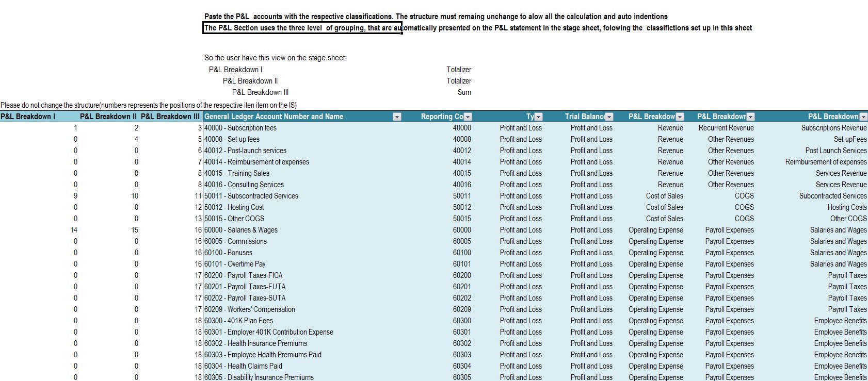Select cell '60005 - Commissions'
Screen dimensions: 868x381
tap(302, 241)
